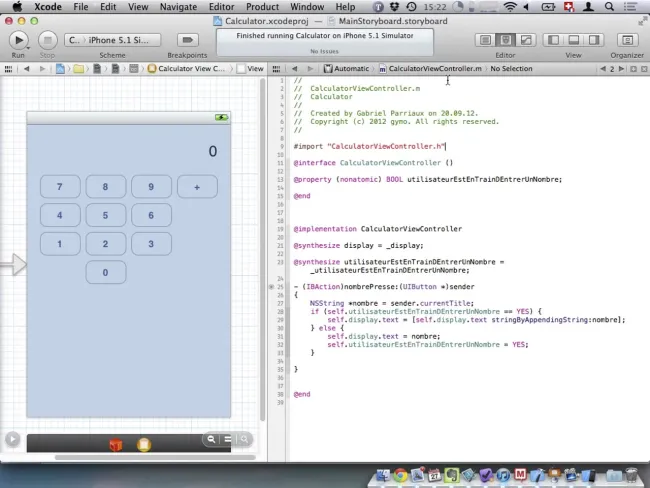The image size is (650, 488).
Task: Open the Organizer window
Action: [x=627, y=40]
